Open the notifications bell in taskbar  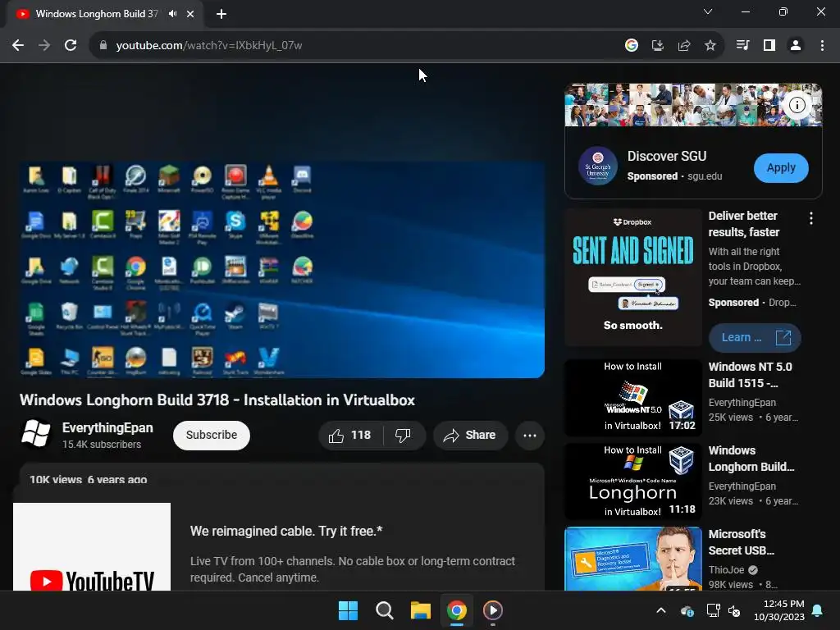818,610
